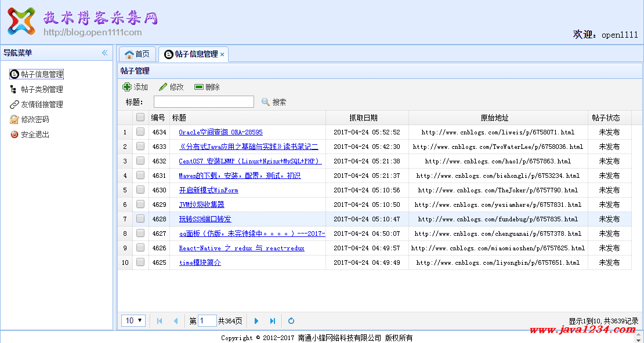Collapse the navigation menu panel
The image size is (644, 343).
[105, 53]
